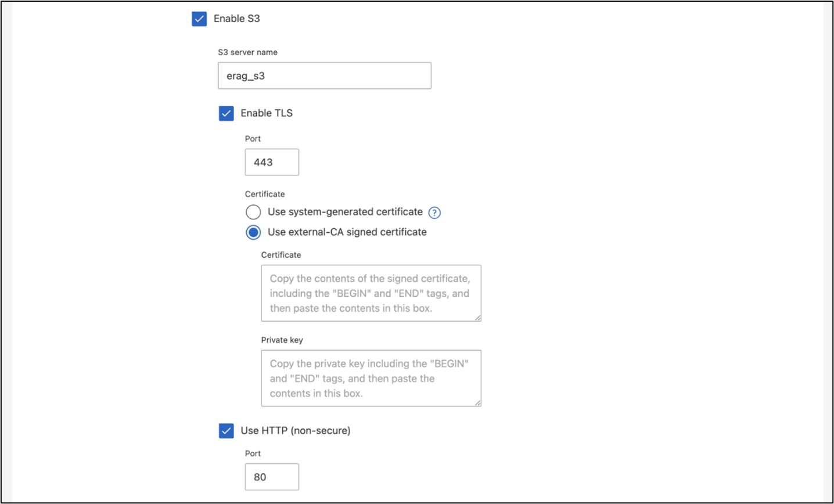Click the "Private key" field label
This screenshot has width=834, height=504.
click(282, 340)
